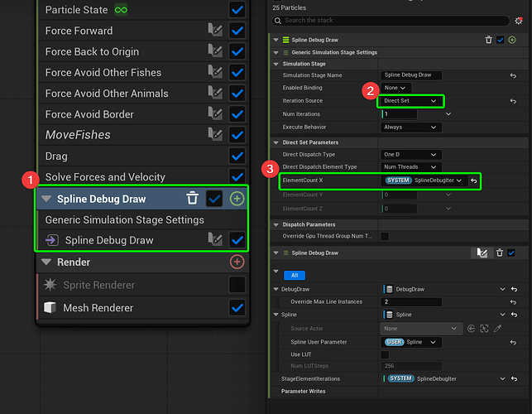Reset Simulation Stage Name to default
Viewport: 532px width, 414px height.
513,75
